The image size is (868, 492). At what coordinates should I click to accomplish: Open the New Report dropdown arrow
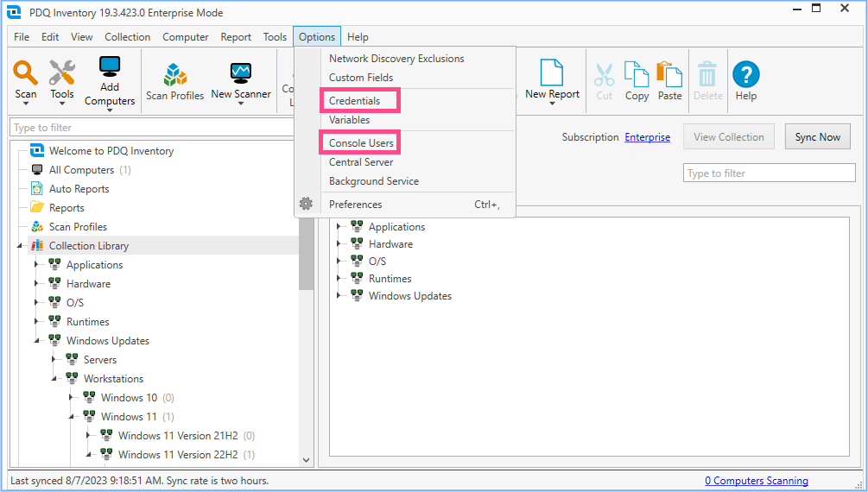pyautogui.click(x=552, y=104)
